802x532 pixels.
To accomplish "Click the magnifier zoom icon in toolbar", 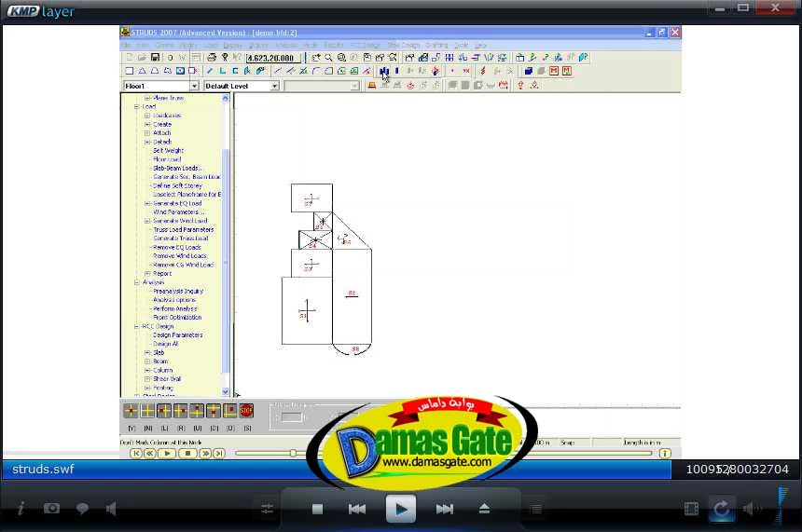I will (x=328, y=58).
